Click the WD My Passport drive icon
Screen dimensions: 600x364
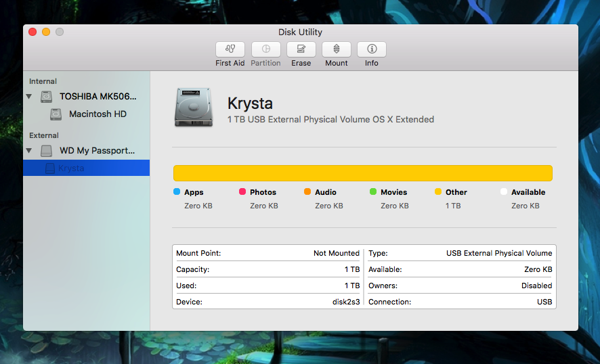(46, 151)
